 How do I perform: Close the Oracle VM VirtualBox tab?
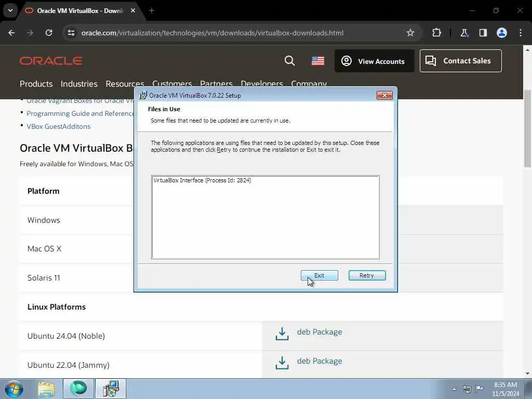point(133,10)
